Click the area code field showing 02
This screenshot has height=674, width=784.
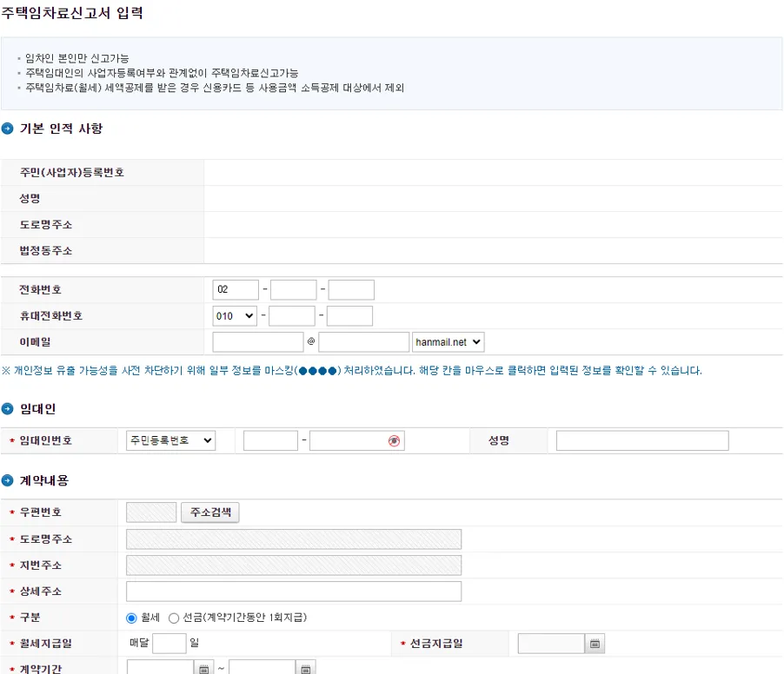(x=236, y=289)
